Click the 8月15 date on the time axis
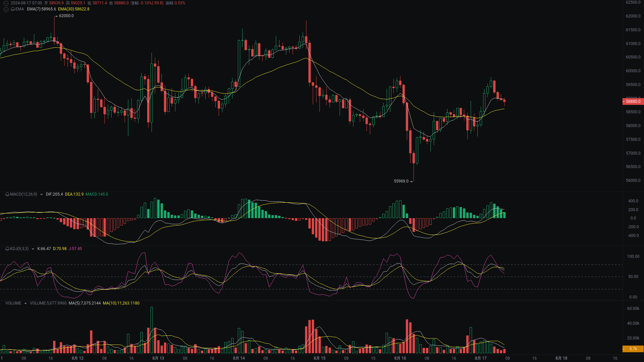Screen dimensions: 644x362 click(x=319, y=358)
